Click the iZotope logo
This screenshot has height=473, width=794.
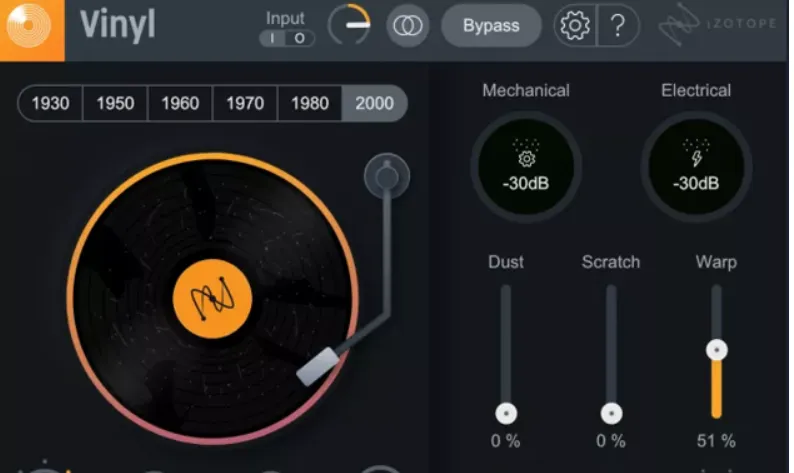(718, 24)
